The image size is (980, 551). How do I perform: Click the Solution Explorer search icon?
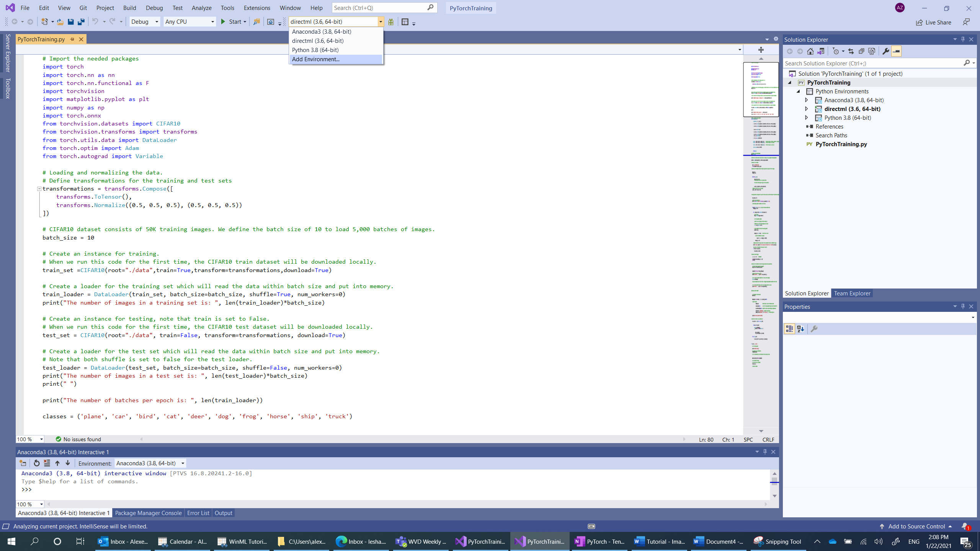tap(967, 63)
